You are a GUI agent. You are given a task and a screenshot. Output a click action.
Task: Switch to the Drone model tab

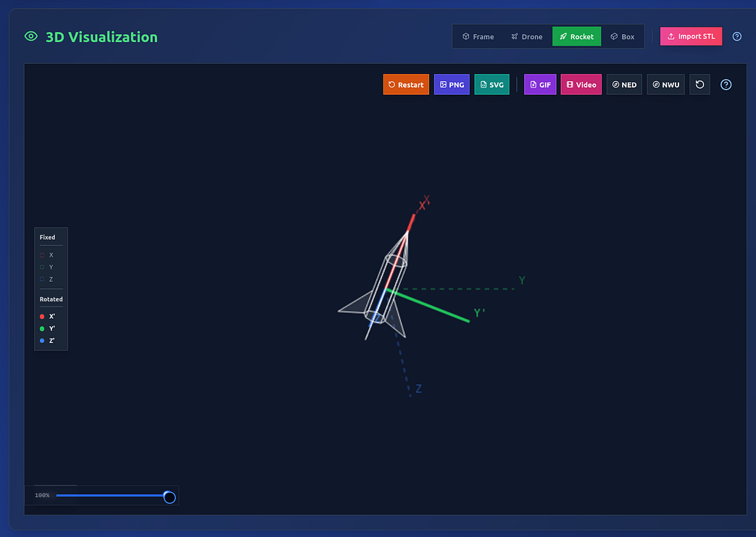(526, 37)
